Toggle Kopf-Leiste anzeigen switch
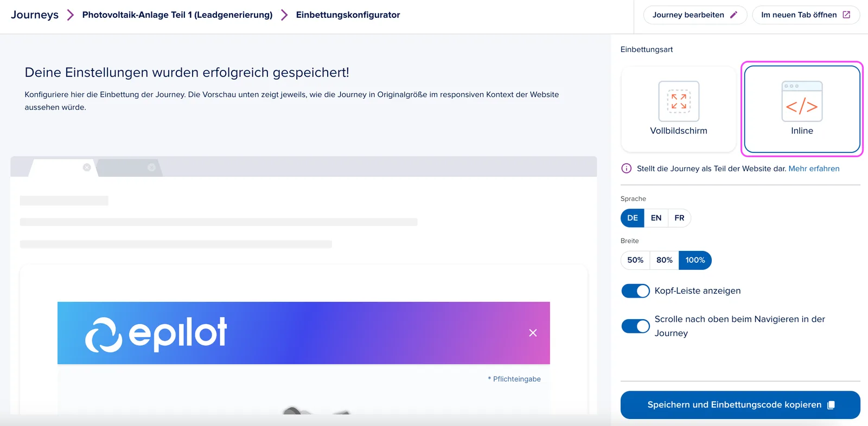 coord(635,291)
